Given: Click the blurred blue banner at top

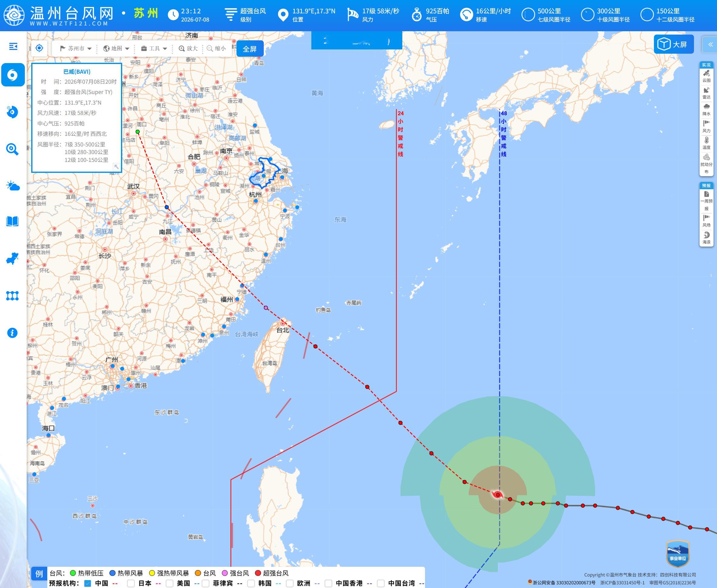Looking at the screenshot, I should (x=357, y=40).
